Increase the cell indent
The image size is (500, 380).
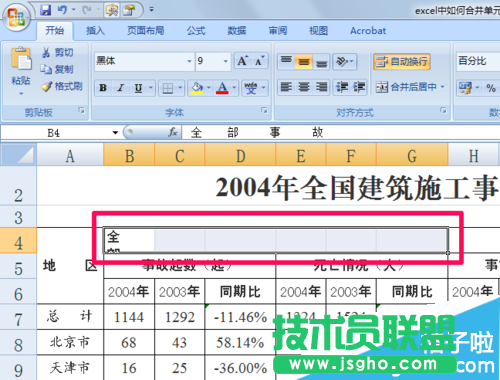359,87
